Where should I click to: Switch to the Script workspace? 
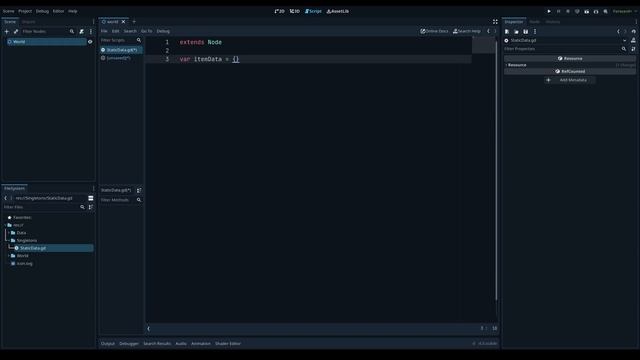tap(313, 11)
